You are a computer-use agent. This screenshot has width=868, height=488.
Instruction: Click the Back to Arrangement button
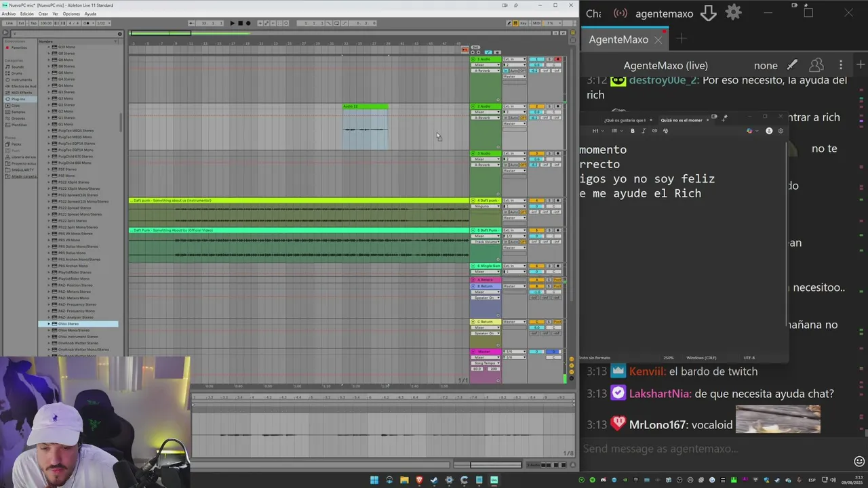coord(465,49)
